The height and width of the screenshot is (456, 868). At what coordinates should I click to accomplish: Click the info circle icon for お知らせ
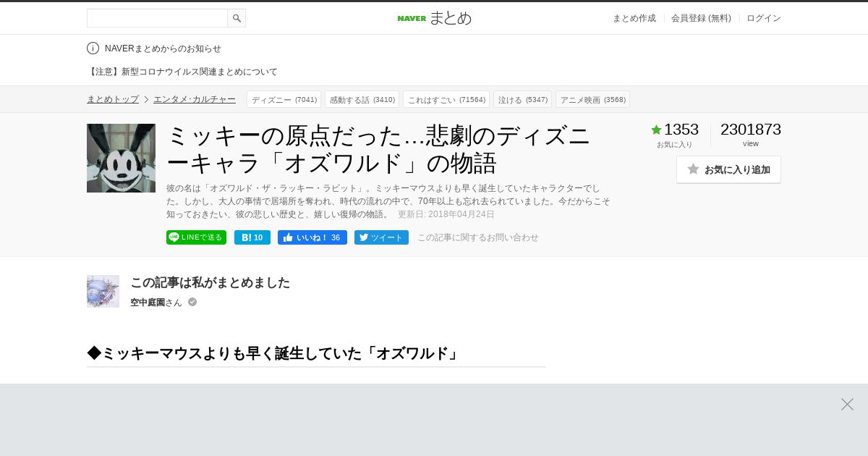93,48
